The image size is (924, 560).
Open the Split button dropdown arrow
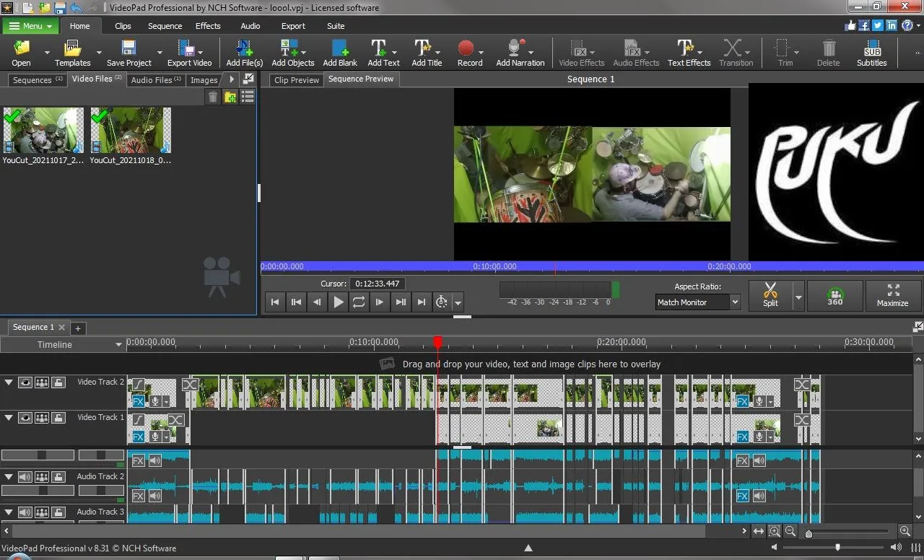[798, 296]
